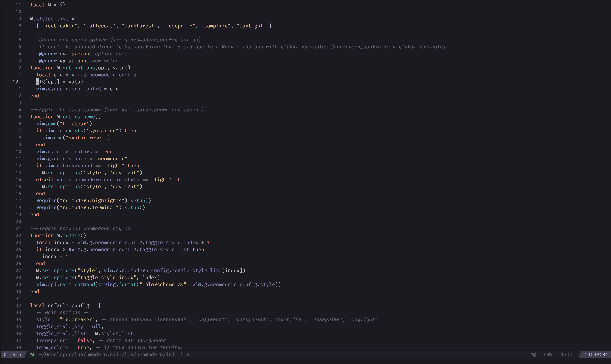Click the "roseprime" string in styles list
The height and width of the screenshot is (364, 611).
point(179,26)
